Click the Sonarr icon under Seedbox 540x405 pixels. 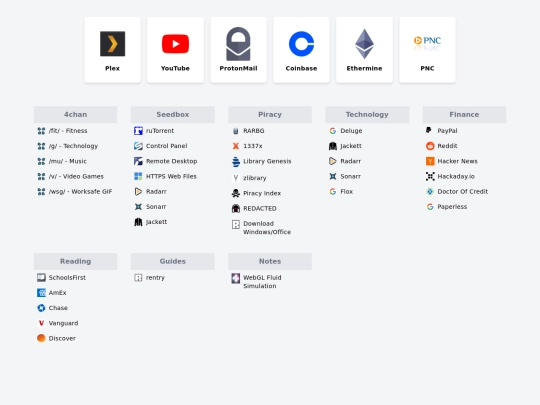pyautogui.click(x=138, y=207)
